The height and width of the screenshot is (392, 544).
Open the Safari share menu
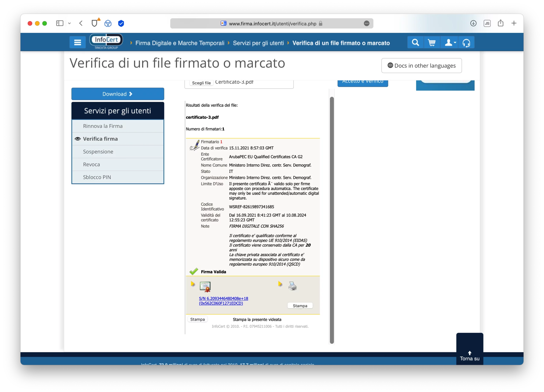point(501,23)
